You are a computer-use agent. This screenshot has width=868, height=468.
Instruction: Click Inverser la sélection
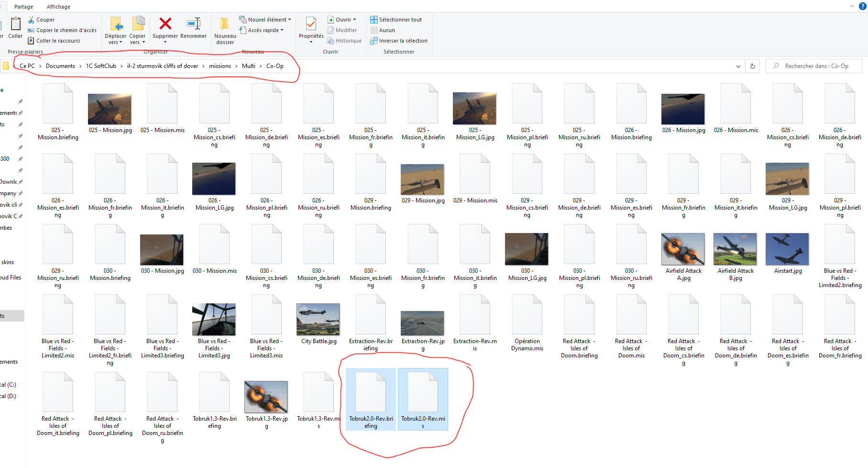pos(399,41)
